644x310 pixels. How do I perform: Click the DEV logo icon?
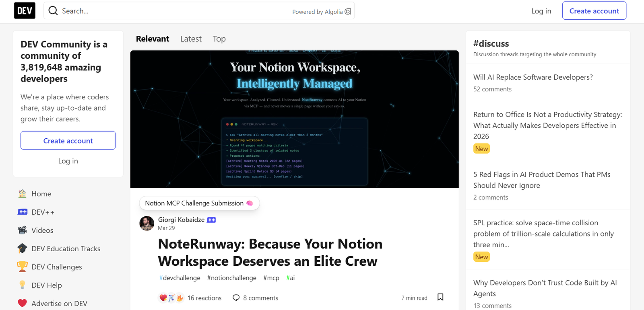[x=25, y=11]
